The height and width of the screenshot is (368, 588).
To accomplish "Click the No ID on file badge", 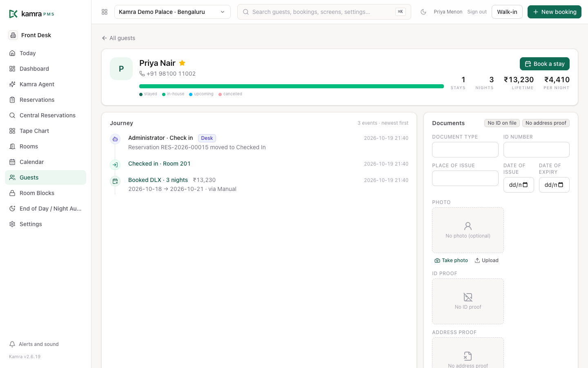I will pyautogui.click(x=502, y=123).
